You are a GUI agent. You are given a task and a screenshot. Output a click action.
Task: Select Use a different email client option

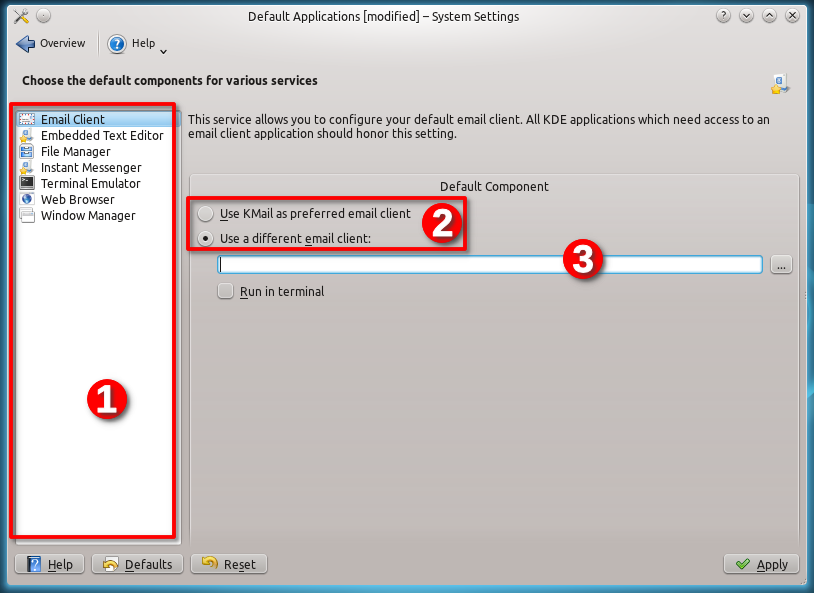point(206,238)
